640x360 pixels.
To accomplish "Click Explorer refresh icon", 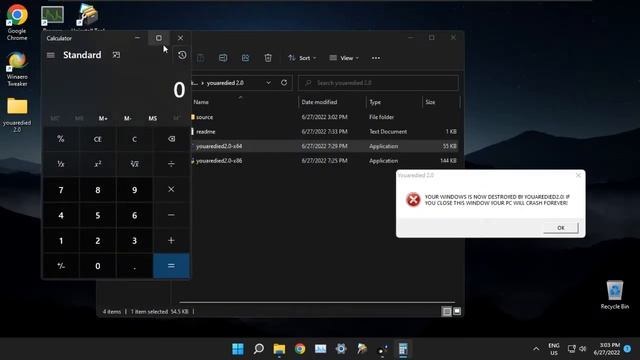I will (x=284, y=83).
